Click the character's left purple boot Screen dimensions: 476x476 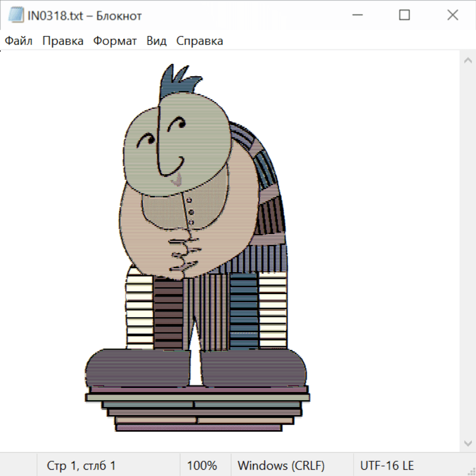pos(138,368)
